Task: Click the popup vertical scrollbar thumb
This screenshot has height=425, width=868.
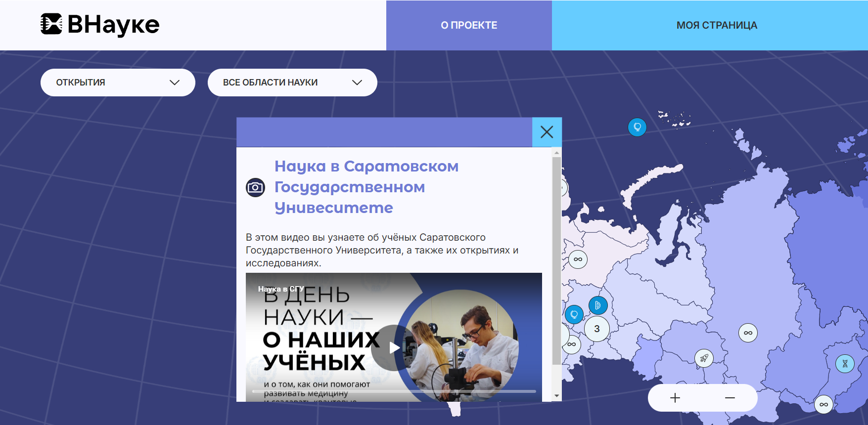Action: pos(557,261)
